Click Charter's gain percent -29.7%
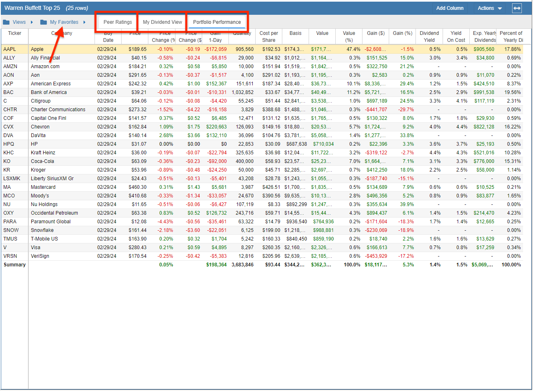The height and width of the screenshot is (392, 533). [406, 110]
